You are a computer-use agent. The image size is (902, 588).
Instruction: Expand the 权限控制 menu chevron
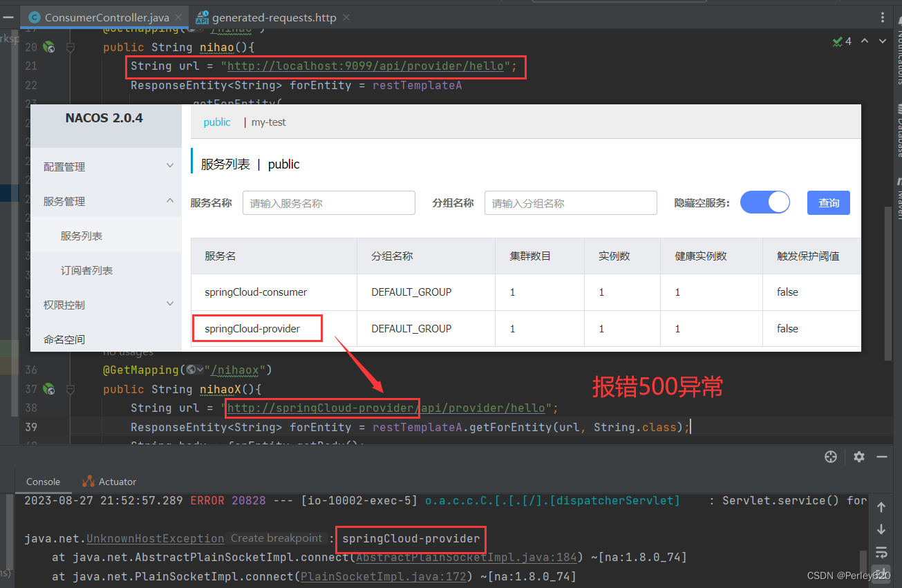[170, 304]
